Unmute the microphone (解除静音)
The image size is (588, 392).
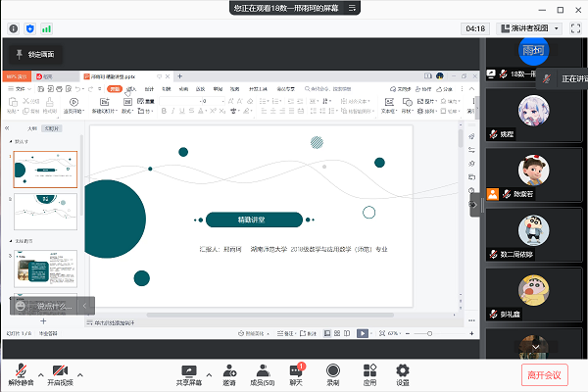tap(19, 372)
